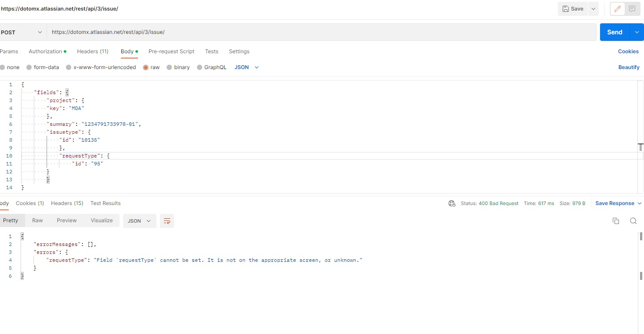Click the requestType error message line
Viewport: 644px width, 334px height.
click(204, 260)
